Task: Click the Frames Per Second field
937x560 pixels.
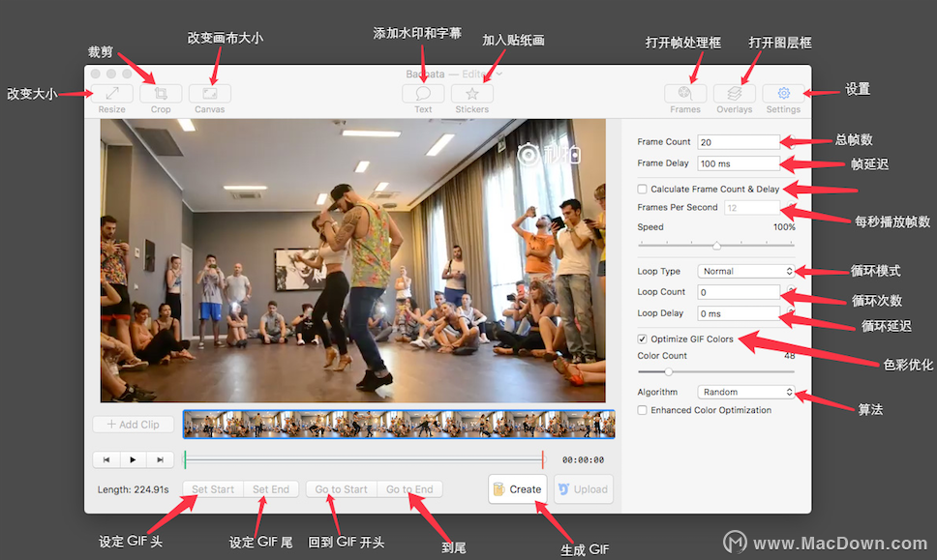Action: [752, 208]
